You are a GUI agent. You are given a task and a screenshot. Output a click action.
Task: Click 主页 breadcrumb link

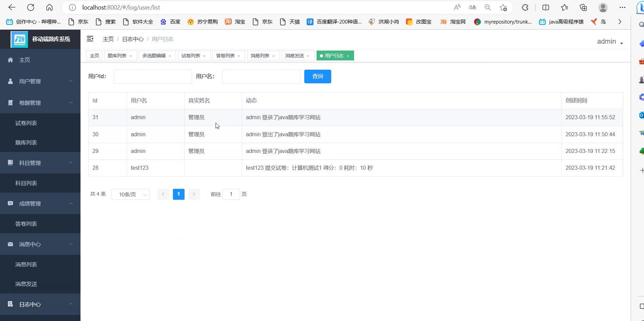coord(108,39)
